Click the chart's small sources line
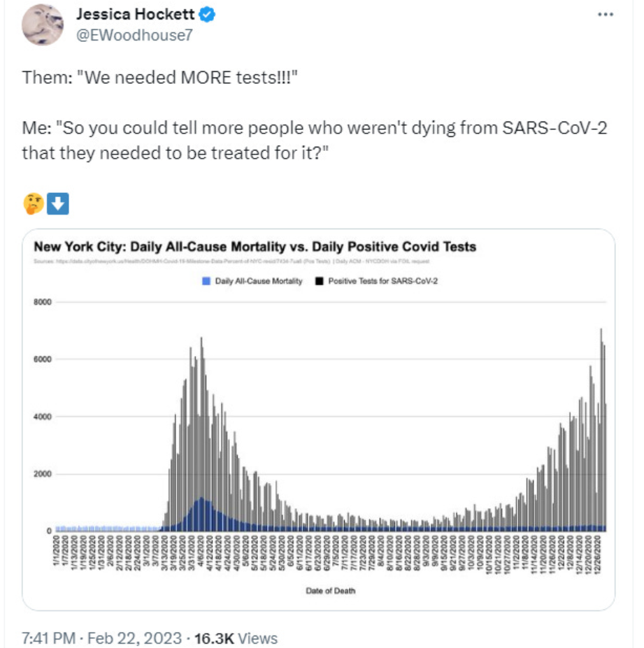 coord(231,261)
